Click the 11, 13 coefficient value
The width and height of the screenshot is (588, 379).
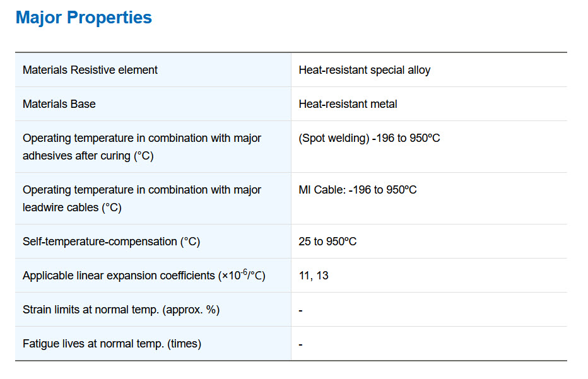tap(314, 276)
